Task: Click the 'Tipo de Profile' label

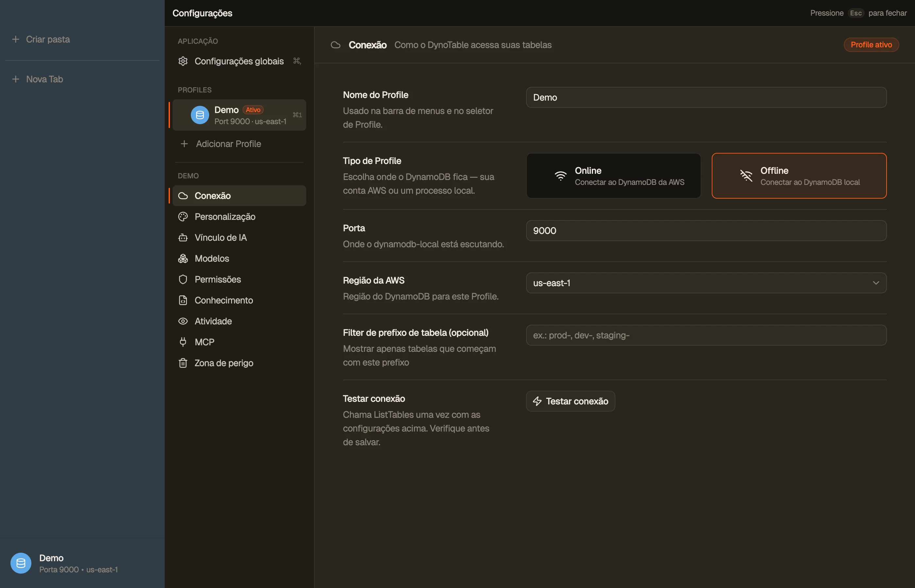Action: pyautogui.click(x=372, y=161)
